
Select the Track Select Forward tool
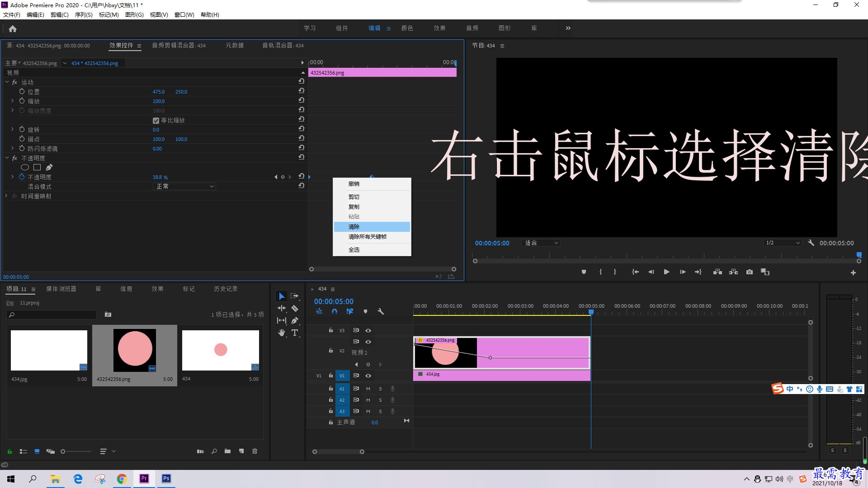(295, 296)
